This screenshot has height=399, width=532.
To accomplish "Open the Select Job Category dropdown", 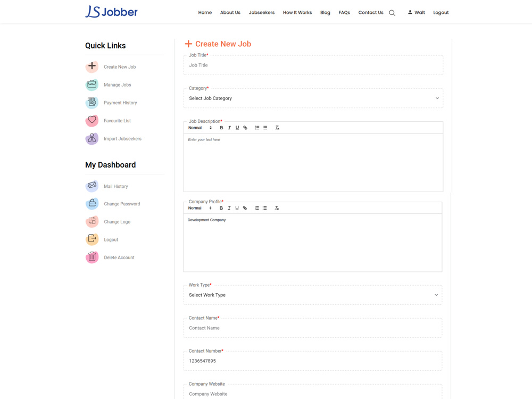I will coord(313,98).
